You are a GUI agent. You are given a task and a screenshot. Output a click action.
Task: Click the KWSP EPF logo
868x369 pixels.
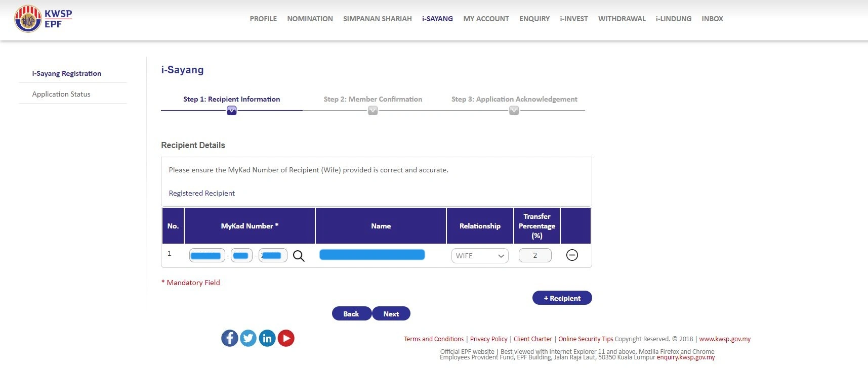tap(43, 19)
